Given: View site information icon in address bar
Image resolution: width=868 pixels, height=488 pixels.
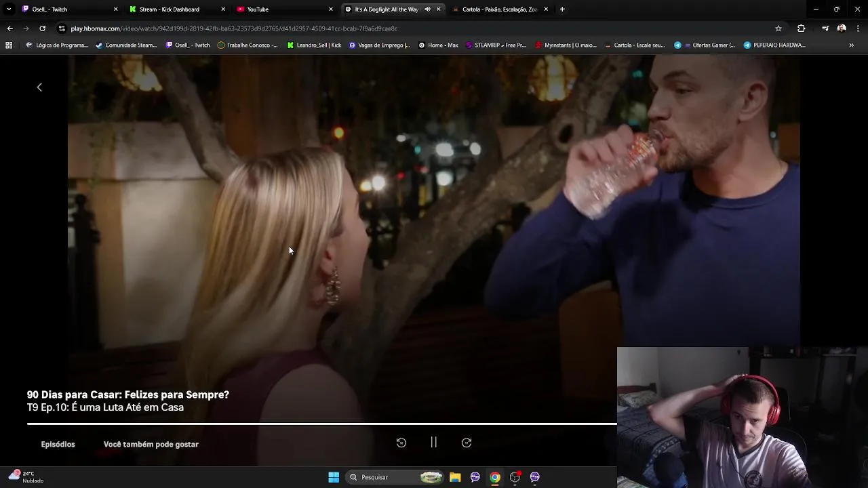Looking at the screenshot, I should pos(62,28).
